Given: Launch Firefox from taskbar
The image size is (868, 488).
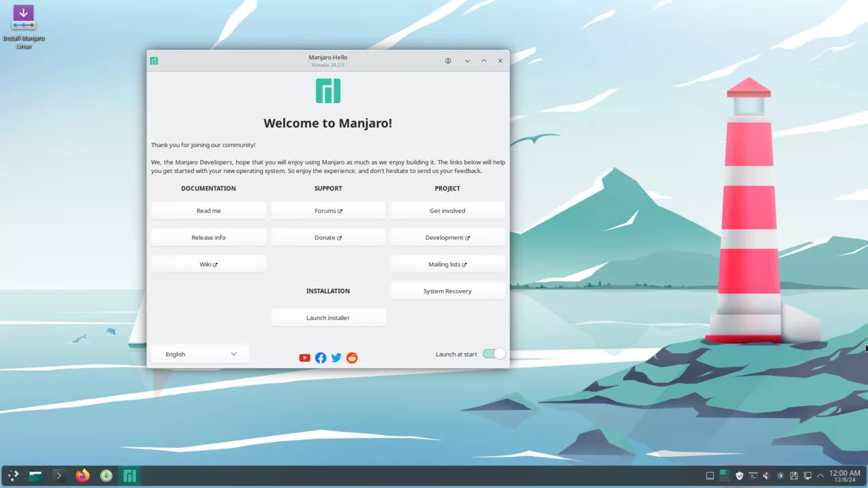Looking at the screenshot, I should click(83, 476).
